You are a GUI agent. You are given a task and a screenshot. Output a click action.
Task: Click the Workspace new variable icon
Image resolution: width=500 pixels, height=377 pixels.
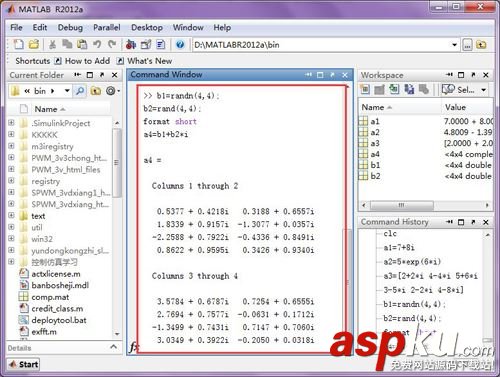click(x=365, y=89)
